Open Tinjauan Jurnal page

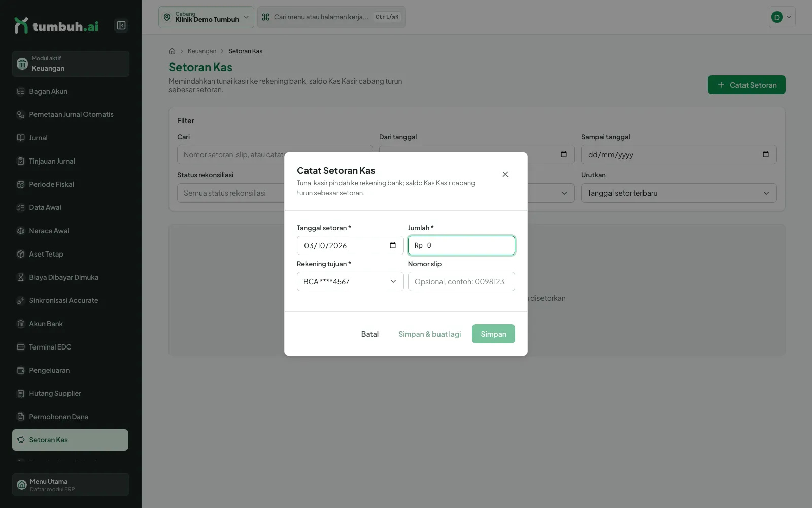coord(71,161)
